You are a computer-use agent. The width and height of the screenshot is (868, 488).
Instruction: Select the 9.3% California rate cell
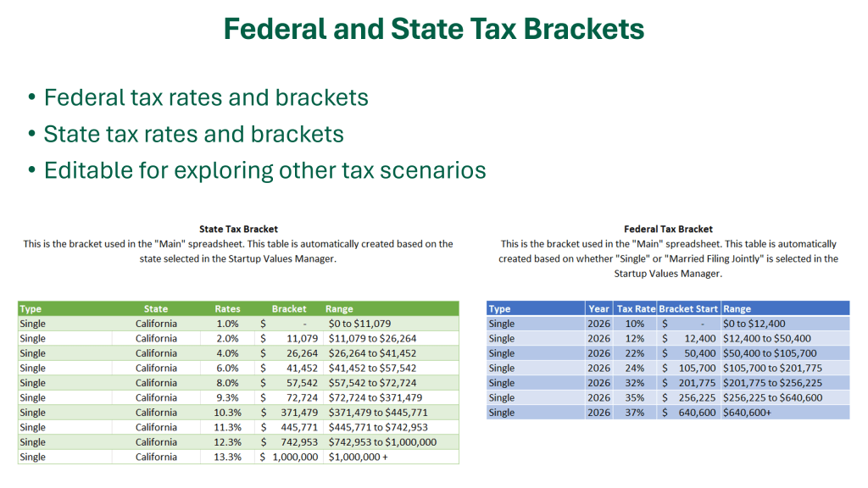tap(227, 397)
